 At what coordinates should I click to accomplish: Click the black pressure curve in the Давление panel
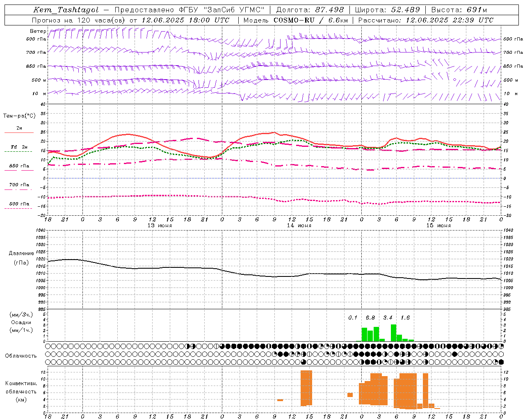coord(274,276)
